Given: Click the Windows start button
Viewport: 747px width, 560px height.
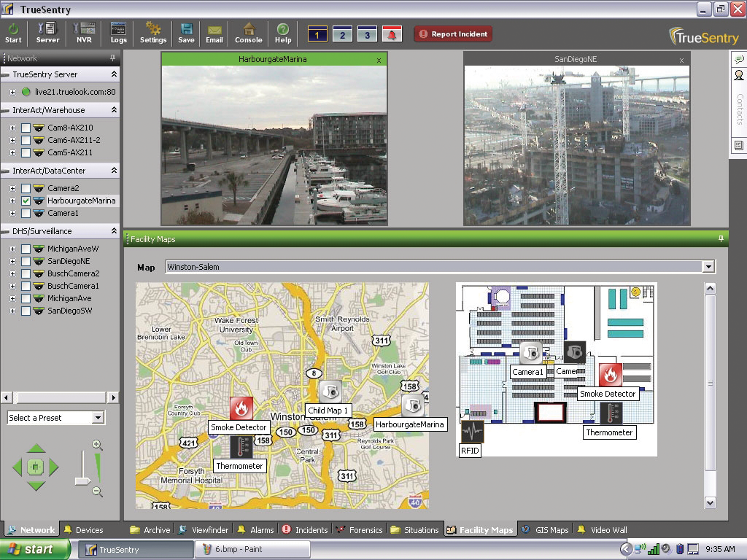Looking at the screenshot, I should click(x=35, y=549).
